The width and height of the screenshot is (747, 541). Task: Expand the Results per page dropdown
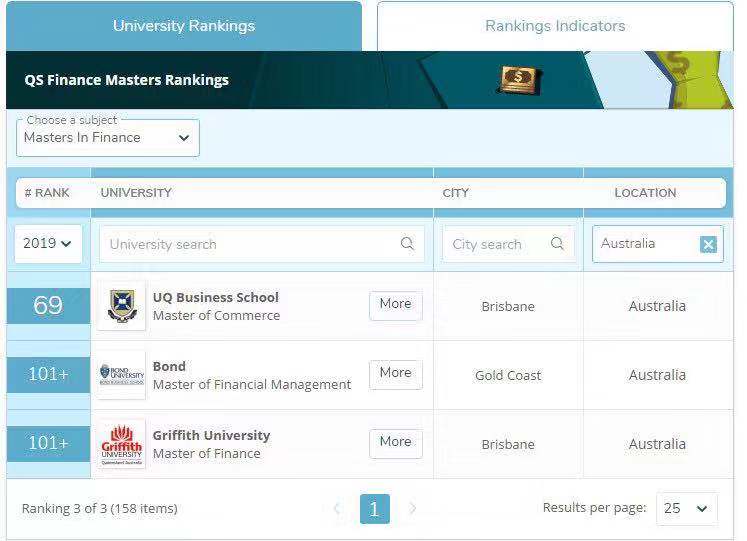coord(686,509)
